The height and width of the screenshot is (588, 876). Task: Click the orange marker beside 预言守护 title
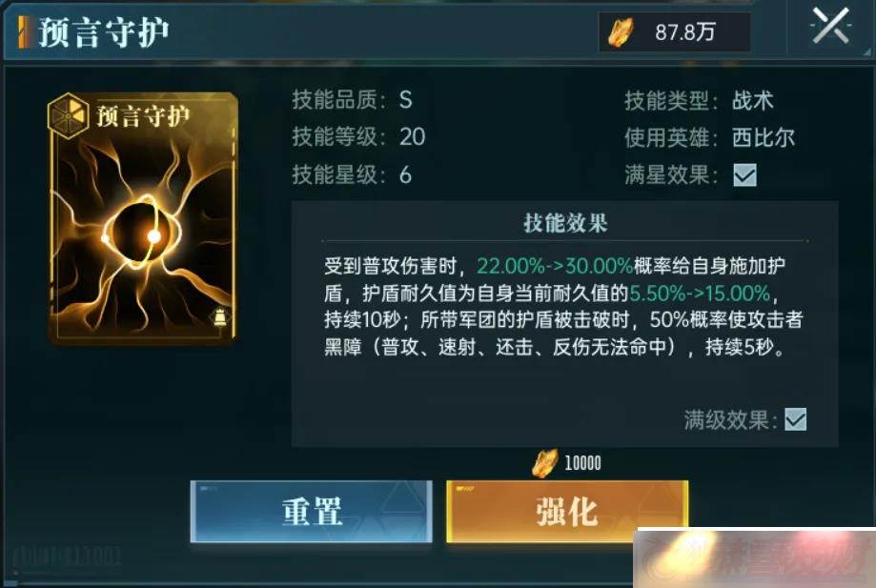click(x=25, y=32)
